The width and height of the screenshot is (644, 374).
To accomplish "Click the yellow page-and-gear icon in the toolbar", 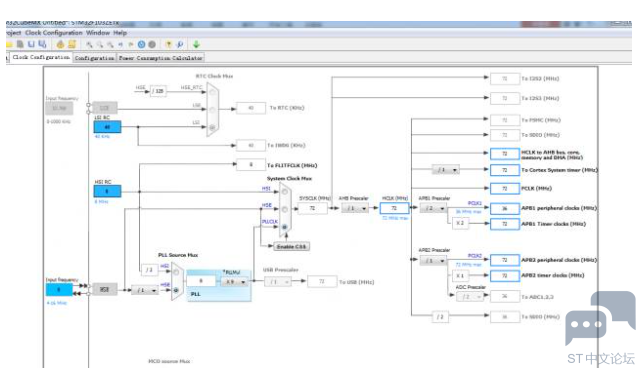I will pyautogui.click(x=72, y=44).
